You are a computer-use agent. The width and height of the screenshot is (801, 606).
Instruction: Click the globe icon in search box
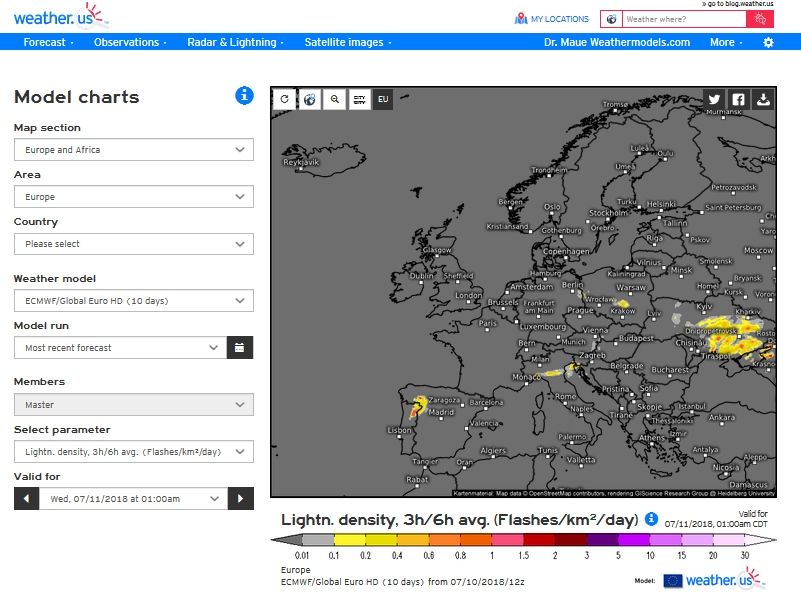(x=611, y=19)
